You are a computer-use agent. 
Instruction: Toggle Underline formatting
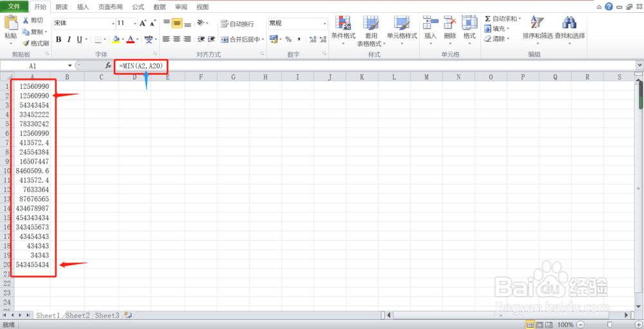[80, 39]
